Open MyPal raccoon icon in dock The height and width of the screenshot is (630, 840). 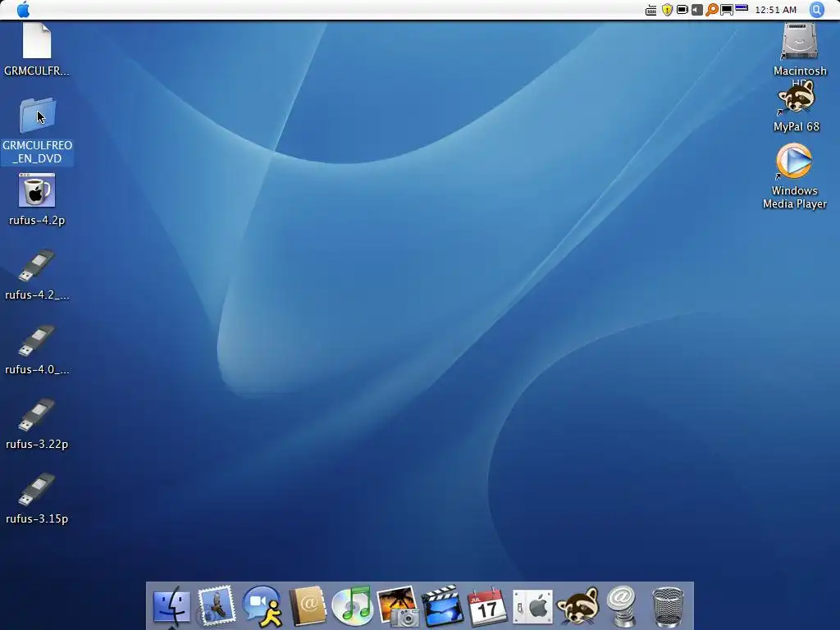pyautogui.click(x=577, y=606)
